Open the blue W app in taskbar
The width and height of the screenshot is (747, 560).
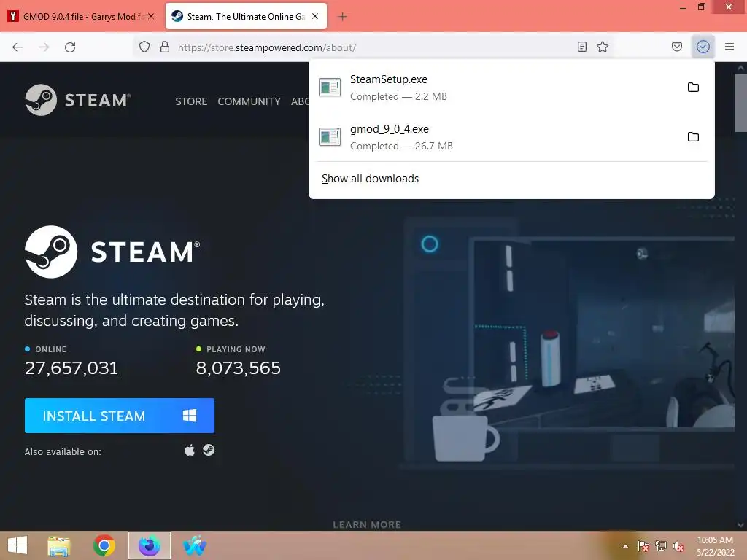pyautogui.click(x=195, y=545)
